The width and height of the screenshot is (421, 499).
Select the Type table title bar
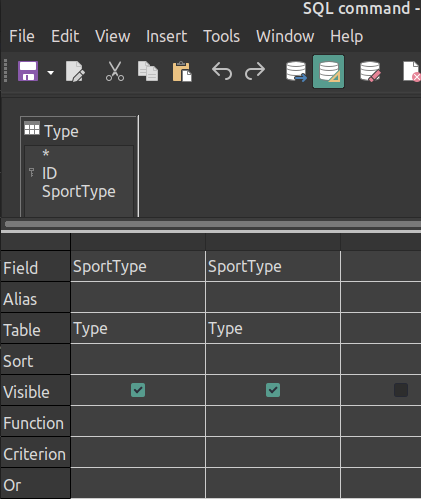click(x=79, y=131)
